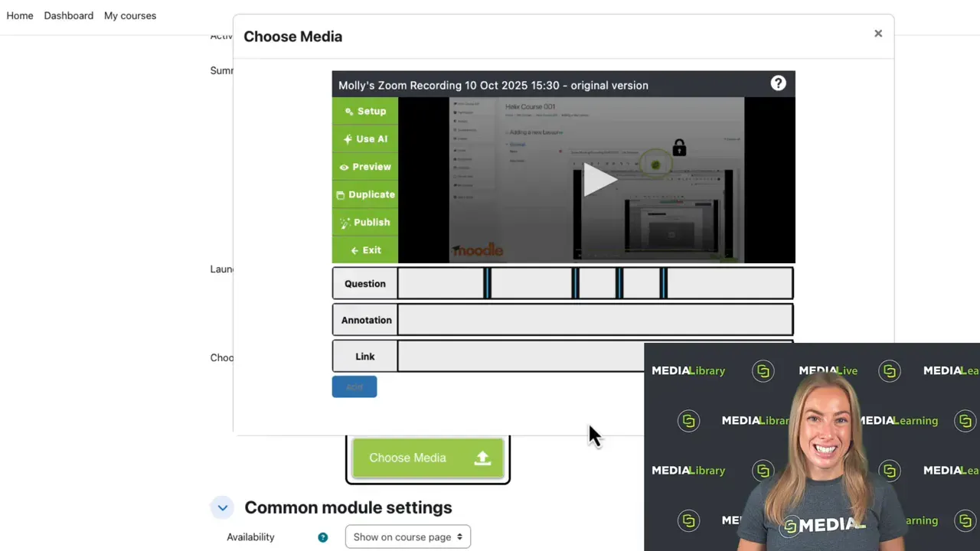Click the second question marker on timeline
This screenshot has height=551, width=980.
click(x=576, y=283)
